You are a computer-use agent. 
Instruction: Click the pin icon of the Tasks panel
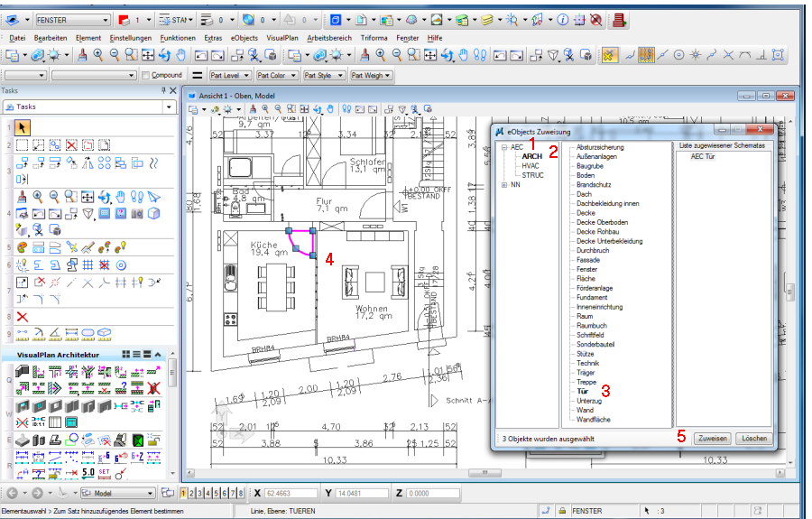click(163, 90)
